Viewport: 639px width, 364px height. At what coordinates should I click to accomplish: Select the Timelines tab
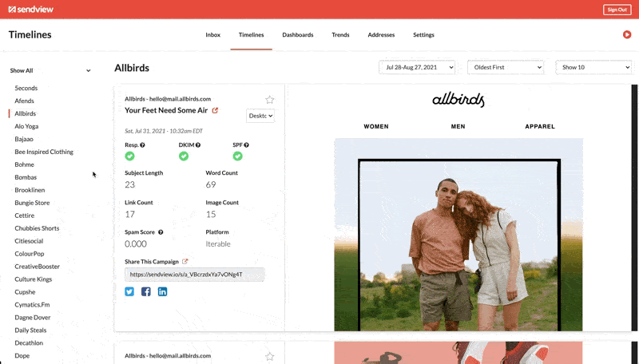tap(251, 35)
